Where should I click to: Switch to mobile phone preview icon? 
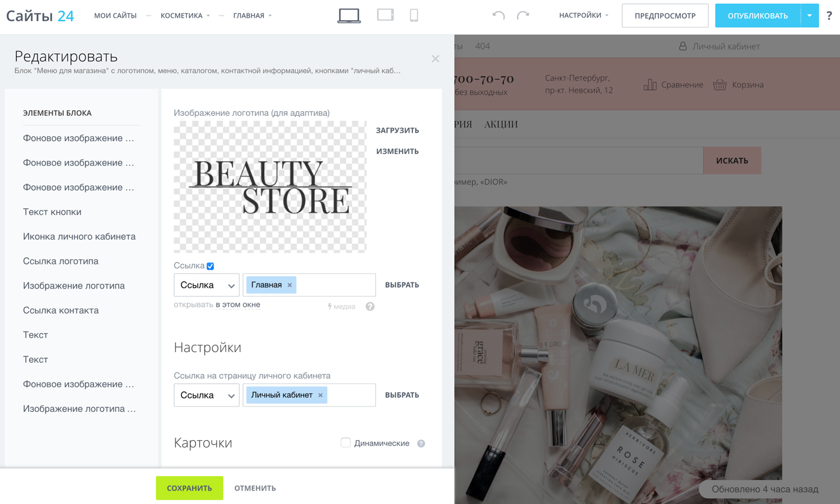point(414,15)
